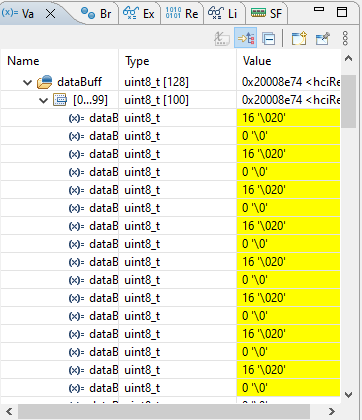Maximize the Variables view panel
The width and height of the screenshot is (362, 420).
(342, 12)
